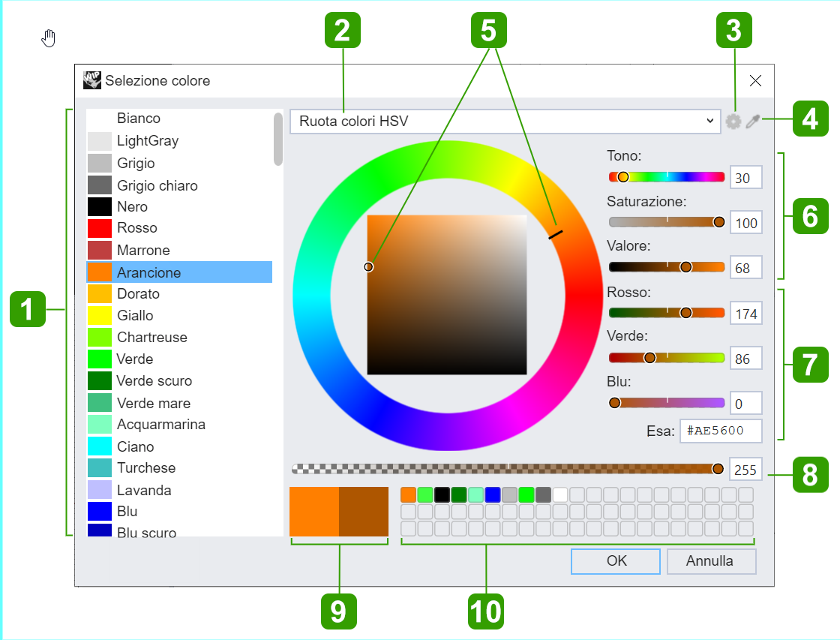The width and height of the screenshot is (840, 640).
Task: Select the blue saved color swatch
Action: click(x=492, y=494)
